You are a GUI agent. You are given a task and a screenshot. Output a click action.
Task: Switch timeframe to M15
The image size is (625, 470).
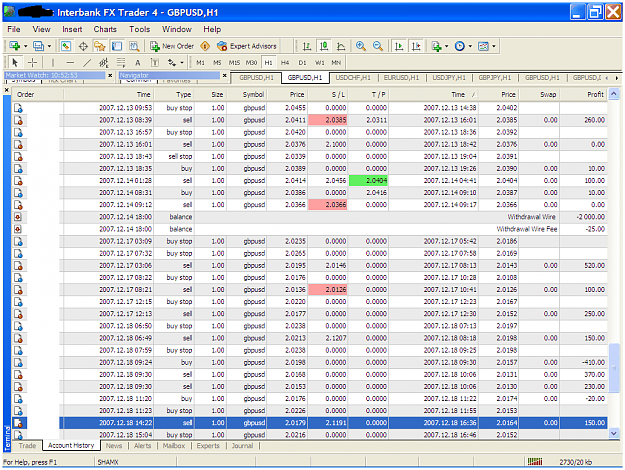(234, 63)
